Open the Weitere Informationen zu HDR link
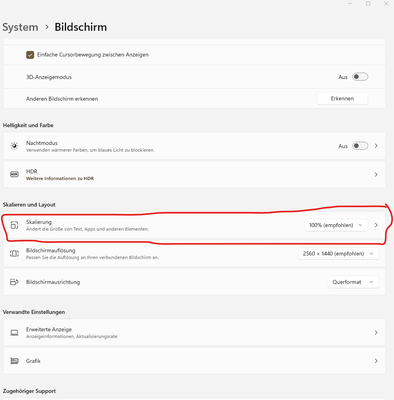Viewport: 394px width, 400px height. 60,179
